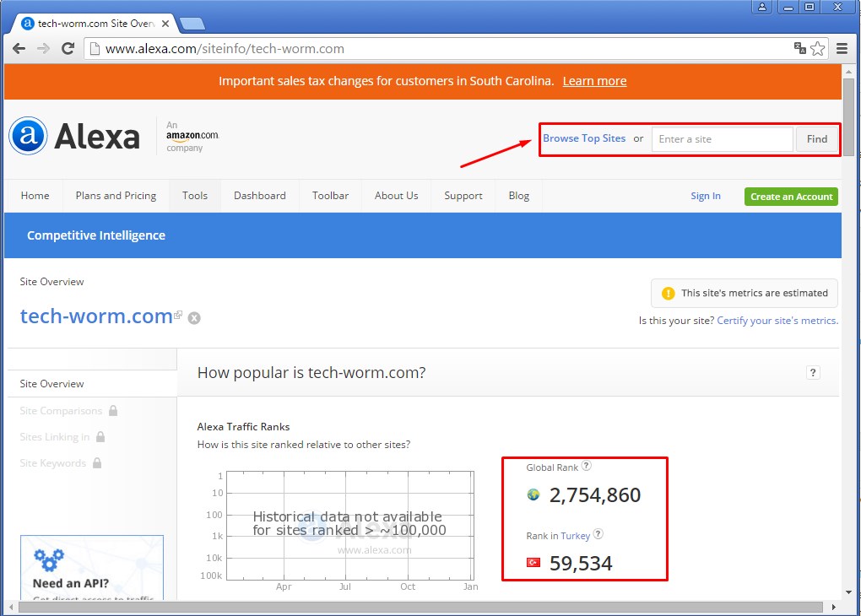Viewport: 861px width, 616px height.
Task: Open the Tools menu item
Action: pos(195,196)
